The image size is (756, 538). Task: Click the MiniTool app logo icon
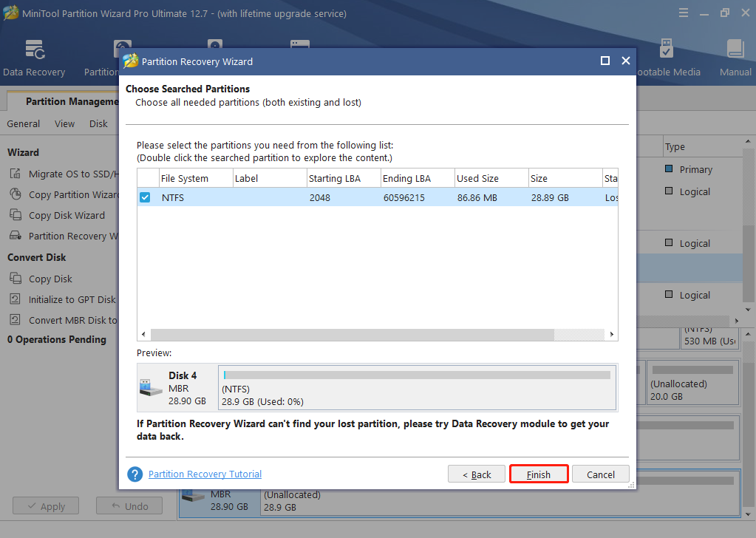tap(10, 13)
